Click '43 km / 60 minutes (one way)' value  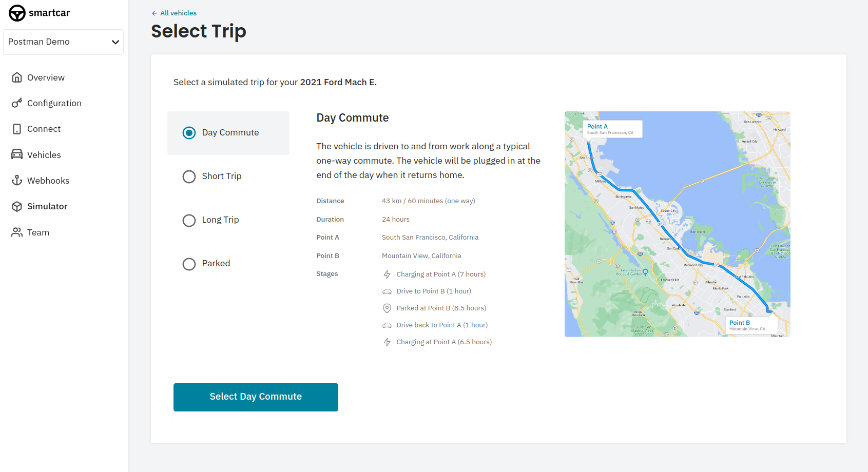pyautogui.click(x=429, y=201)
